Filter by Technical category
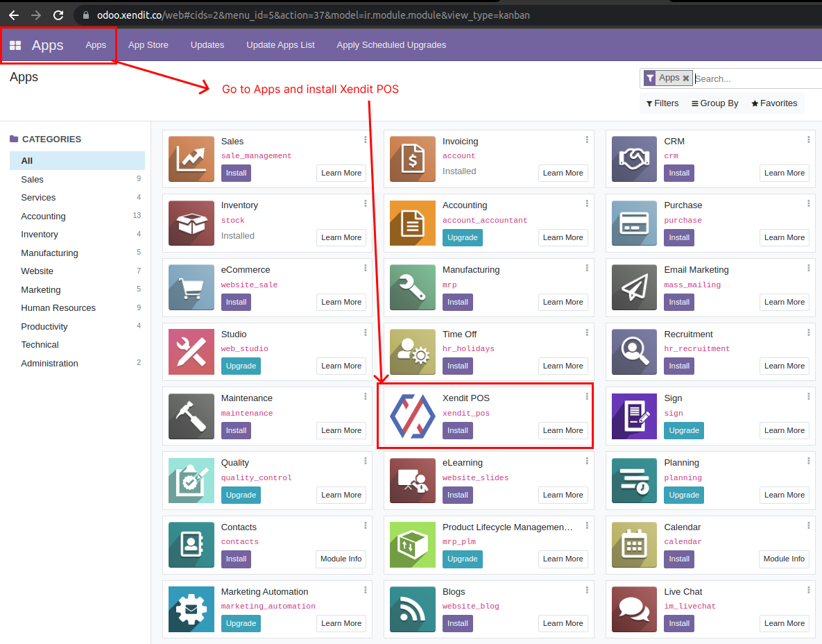Screen dimensions: 822x644 (x=77, y=344)
